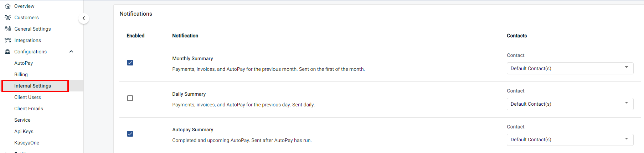Click the Customers people icon
Viewport: 644px width, 153px height.
pos(8,17)
